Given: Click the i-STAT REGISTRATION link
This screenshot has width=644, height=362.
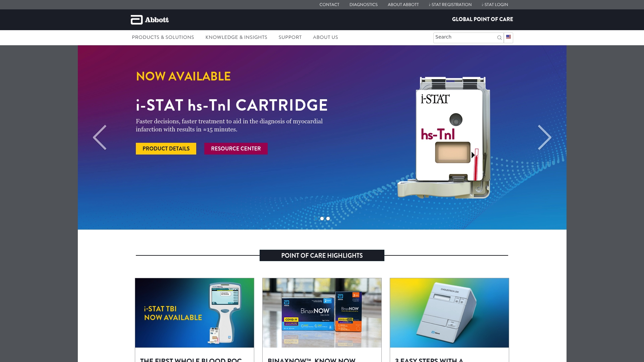Looking at the screenshot, I should tap(450, 5).
